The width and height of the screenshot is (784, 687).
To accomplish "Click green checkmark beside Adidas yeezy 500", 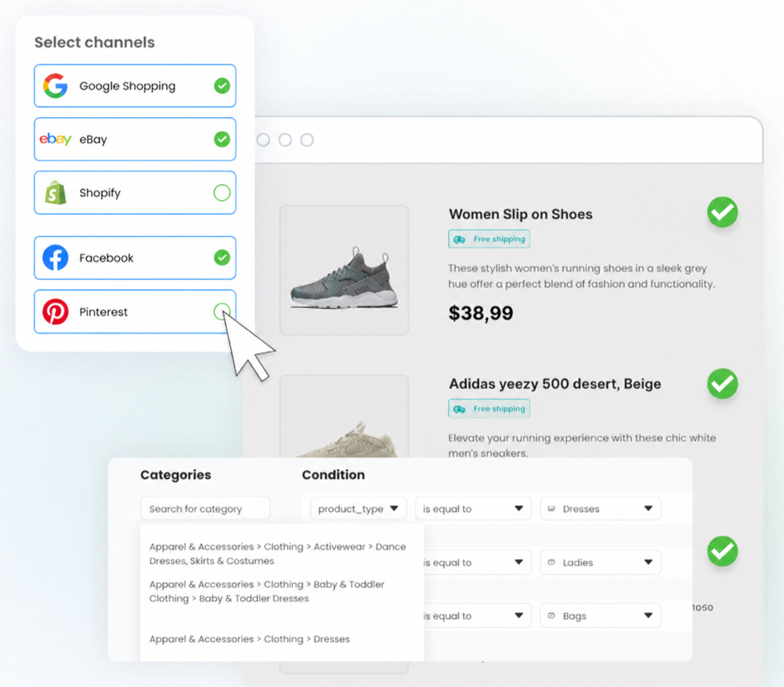I will coord(723,384).
